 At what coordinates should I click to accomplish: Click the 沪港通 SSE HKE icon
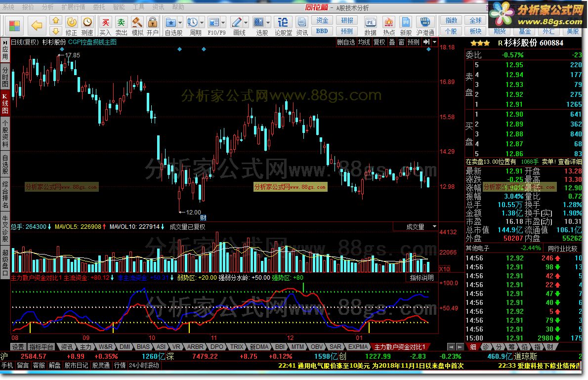425,23
